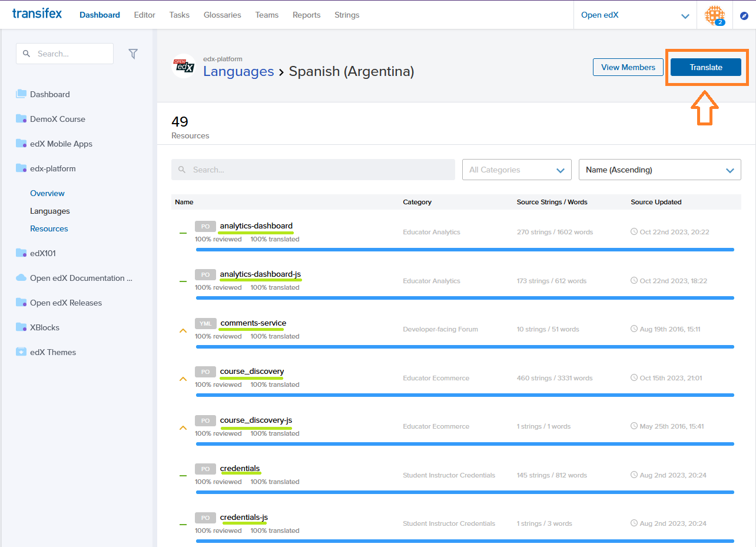Click the analytics-dashboard progress bar
The image size is (756, 547).
tap(465, 250)
